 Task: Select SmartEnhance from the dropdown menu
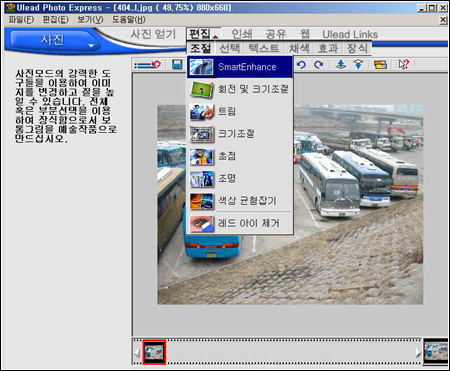pyautogui.click(x=240, y=67)
